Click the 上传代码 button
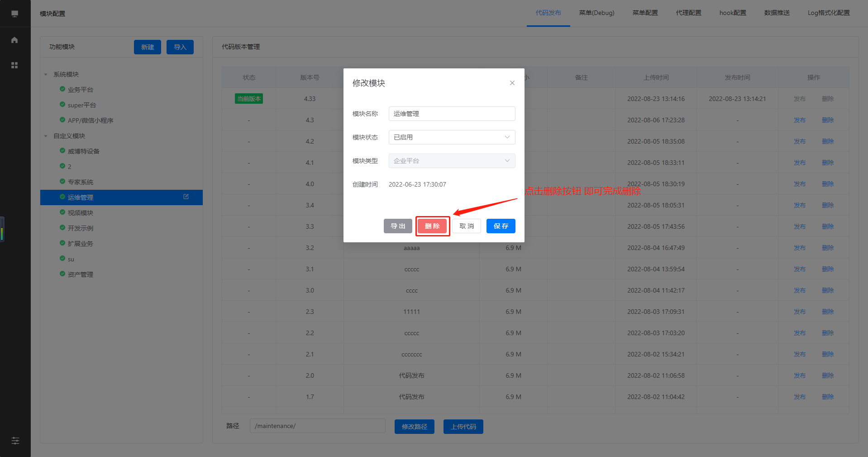868x457 pixels. pos(463,427)
